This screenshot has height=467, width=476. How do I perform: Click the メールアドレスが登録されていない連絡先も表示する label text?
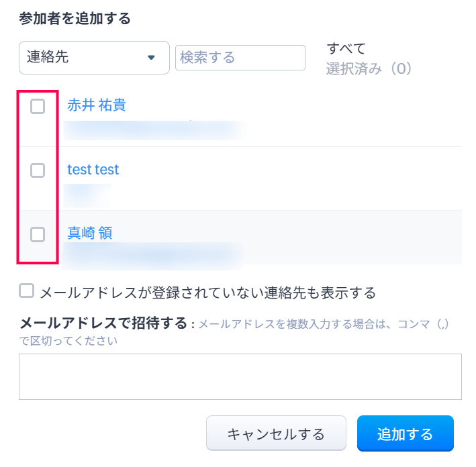207,293
